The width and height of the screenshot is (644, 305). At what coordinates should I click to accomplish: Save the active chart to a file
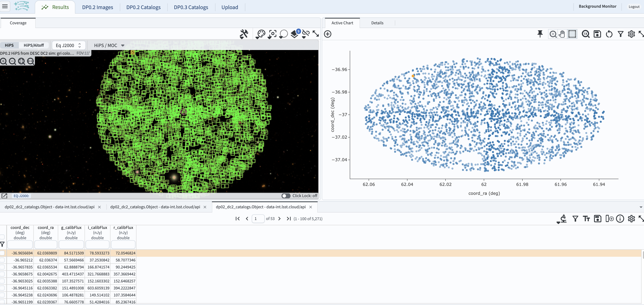[598, 34]
